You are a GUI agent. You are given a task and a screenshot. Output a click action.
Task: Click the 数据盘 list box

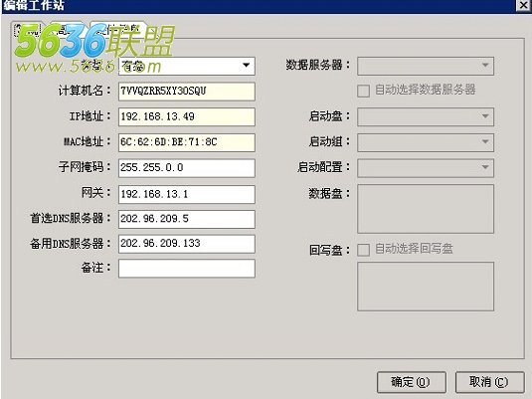click(x=426, y=209)
